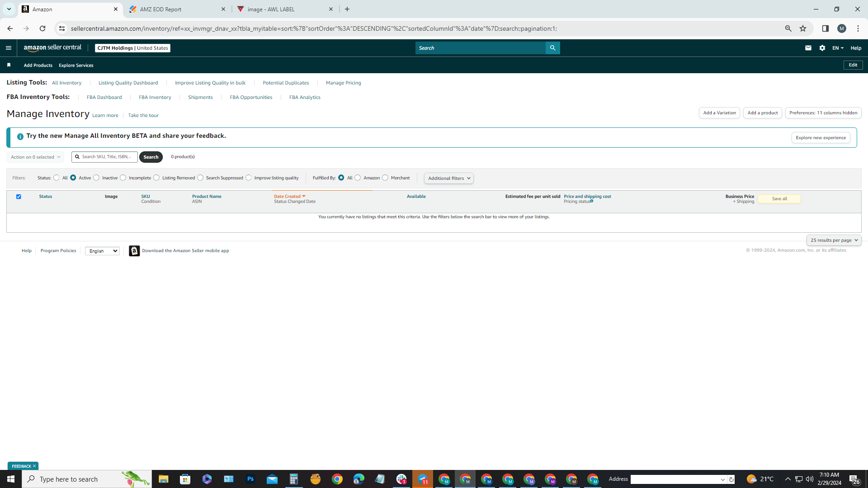Screen dimensions: 868x488
Task: Open the FBA Inventory tool link
Action: (155, 97)
